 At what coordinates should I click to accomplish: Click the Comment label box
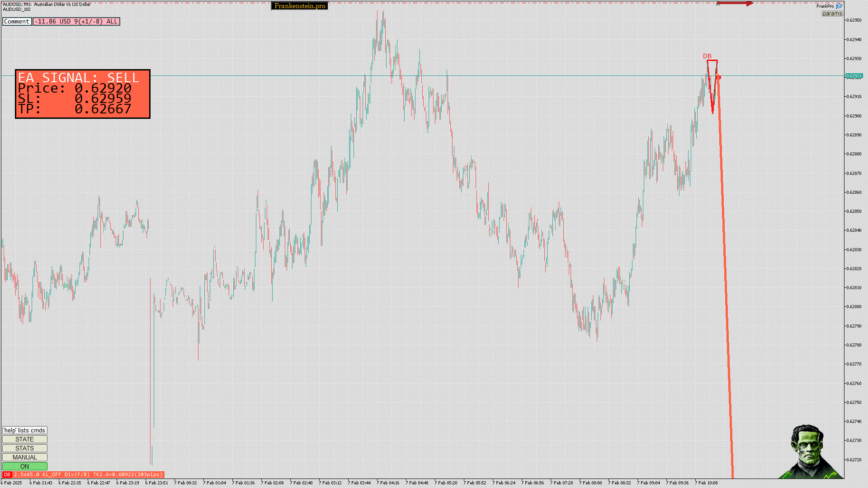point(17,21)
